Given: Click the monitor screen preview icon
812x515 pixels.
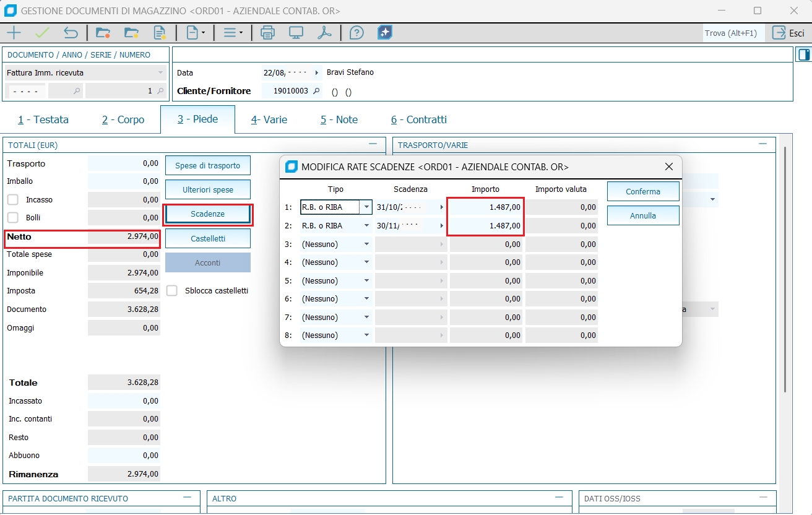Looking at the screenshot, I should [x=296, y=33].
